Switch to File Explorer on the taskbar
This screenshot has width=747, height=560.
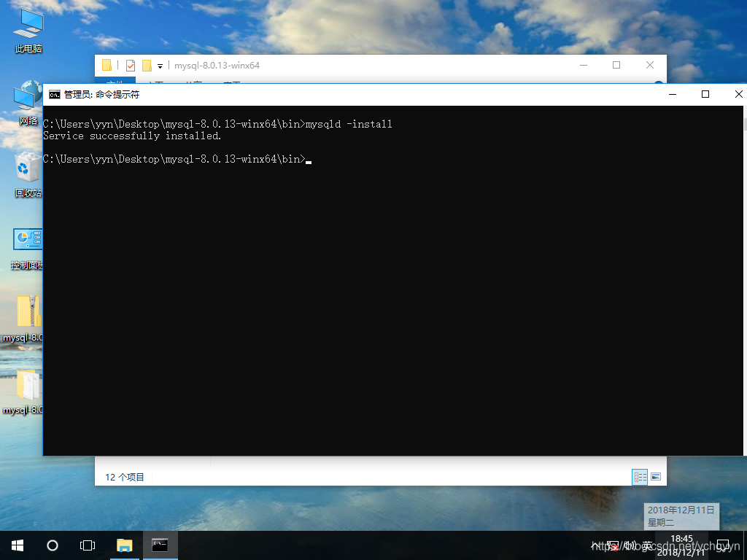[124, 545]
